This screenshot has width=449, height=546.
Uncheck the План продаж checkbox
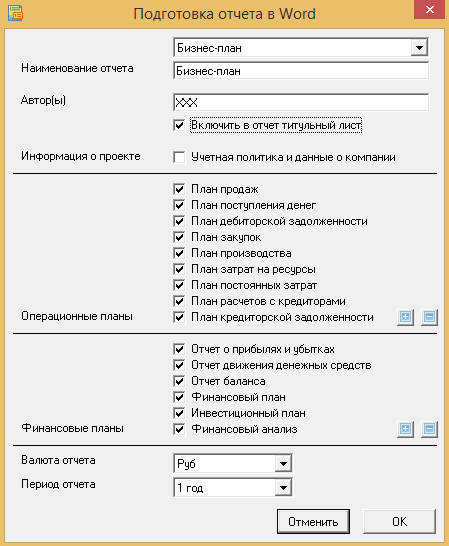[x=179, y=189]
